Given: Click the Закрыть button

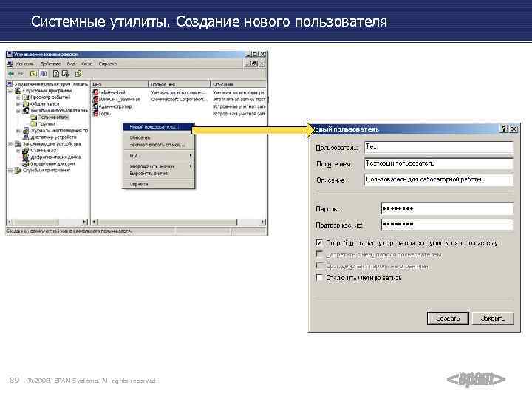Looking at the screenshot, I should (493, 318).
